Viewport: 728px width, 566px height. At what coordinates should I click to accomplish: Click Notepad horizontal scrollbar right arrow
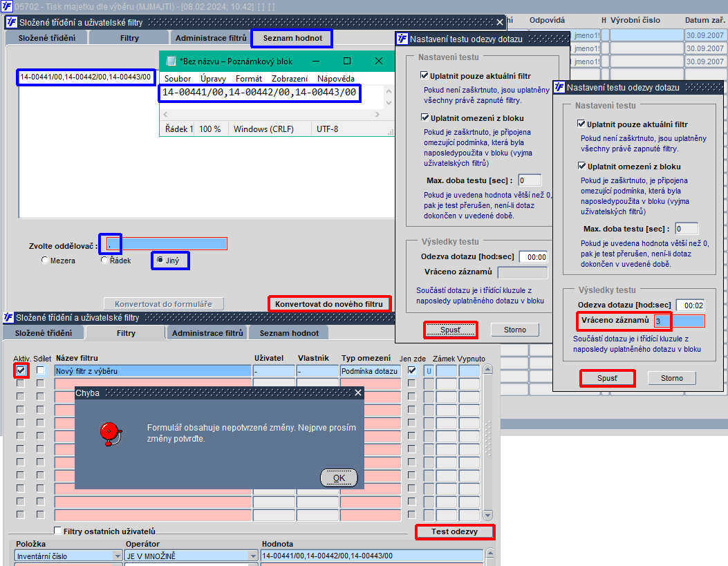pos(377,114)
